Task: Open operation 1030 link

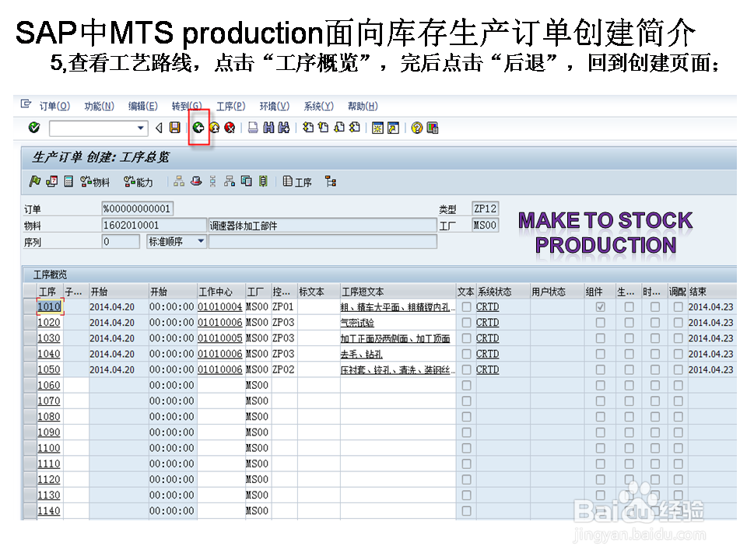Action: 49,338
